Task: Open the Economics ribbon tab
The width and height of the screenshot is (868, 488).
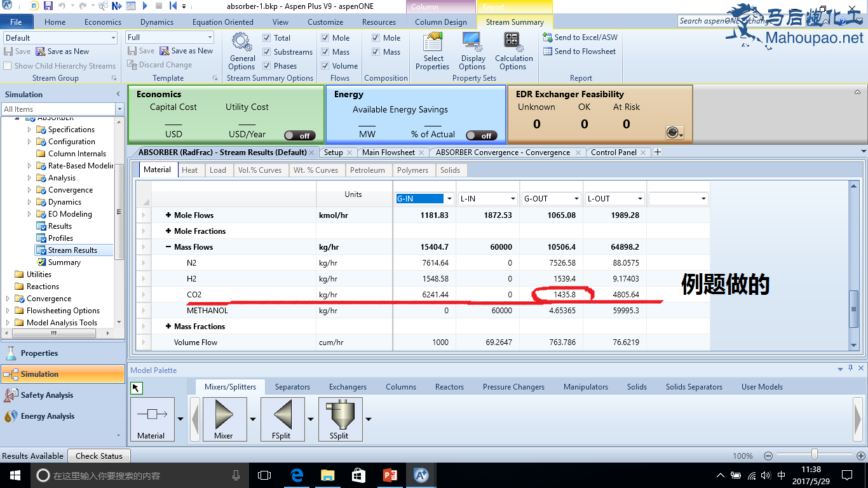Action: pos(102,22)
